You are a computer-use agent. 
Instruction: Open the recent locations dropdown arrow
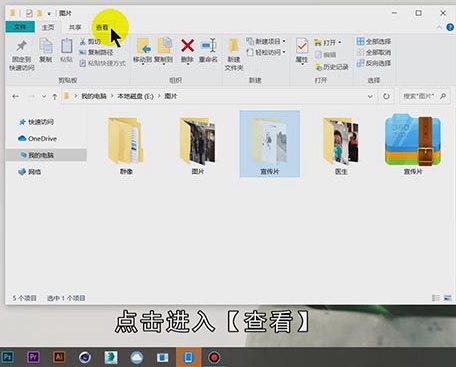(x=44, y=96)
